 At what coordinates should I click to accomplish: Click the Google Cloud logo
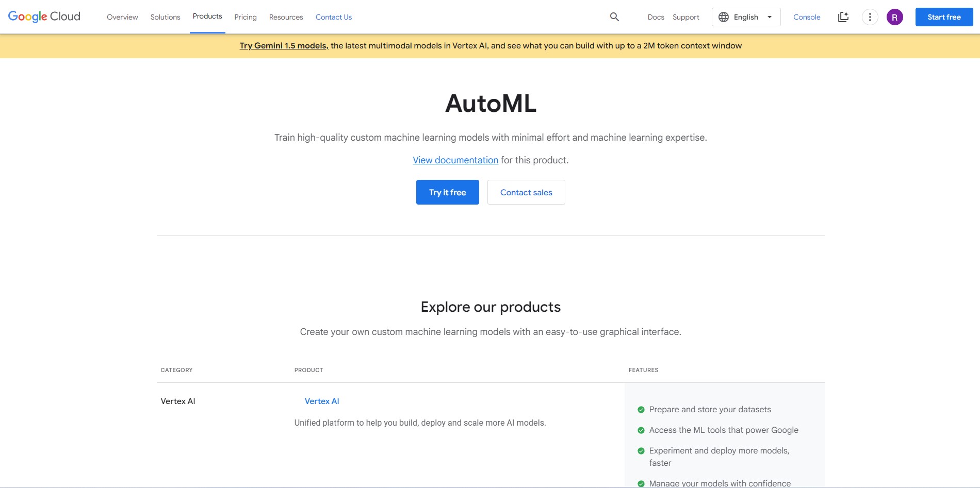click(x=44, y=16)
